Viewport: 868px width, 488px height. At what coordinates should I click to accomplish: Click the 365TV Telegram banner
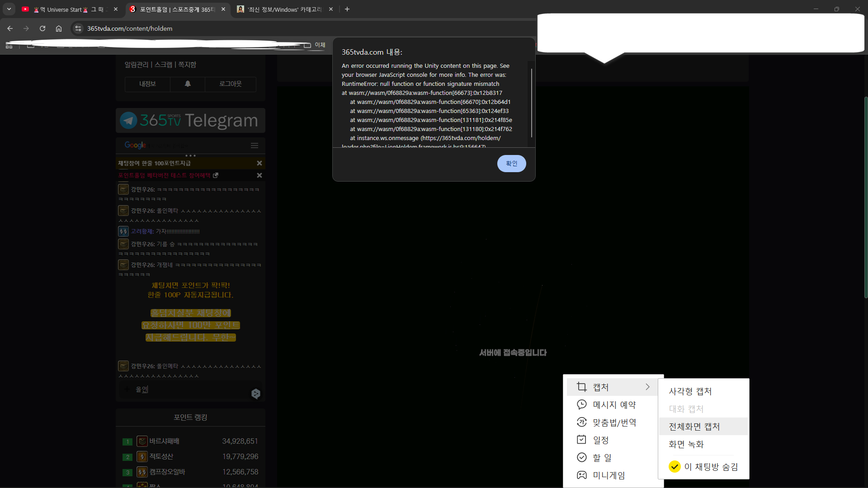(190, 121)
